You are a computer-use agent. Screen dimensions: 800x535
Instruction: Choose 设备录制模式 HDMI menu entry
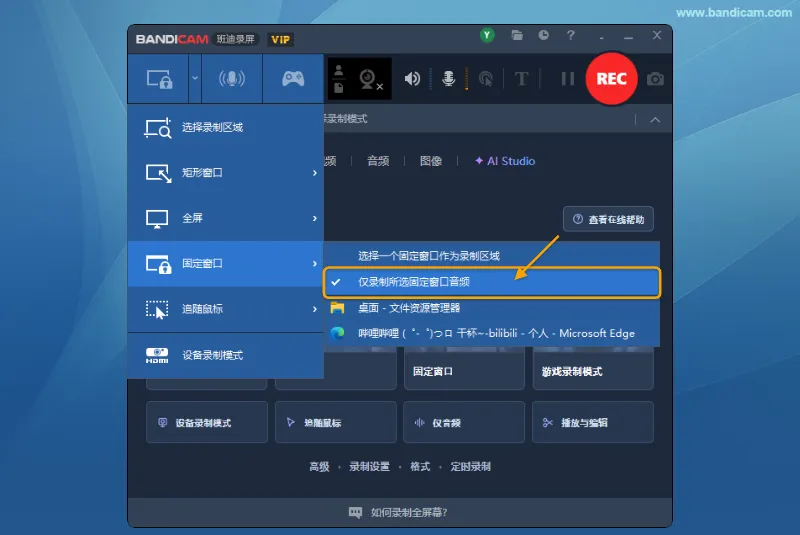point(226,355)
